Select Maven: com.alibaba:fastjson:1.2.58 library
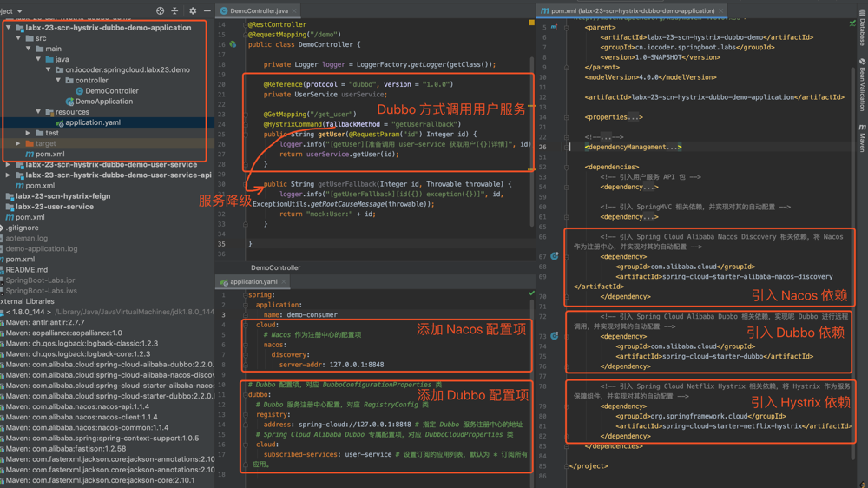 [x=66, y=449]
